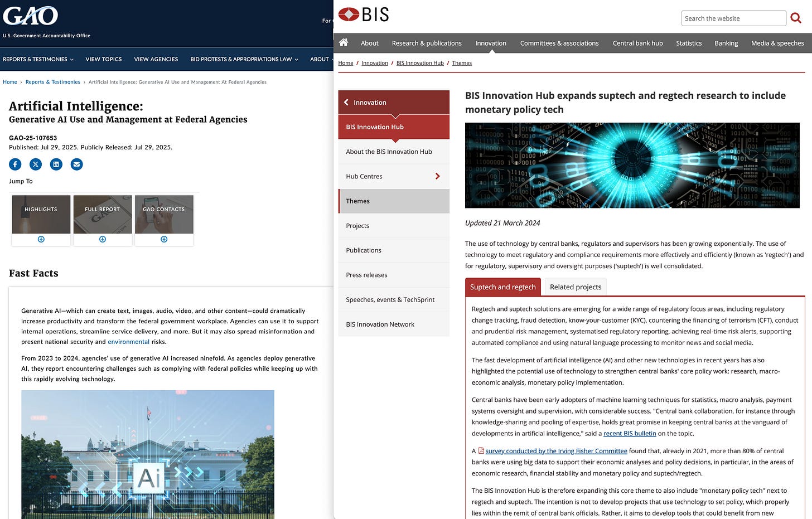Open About the BIS Innovation Hub sidebar item
This screenshot has width=812, height=519.
[394, 152]
